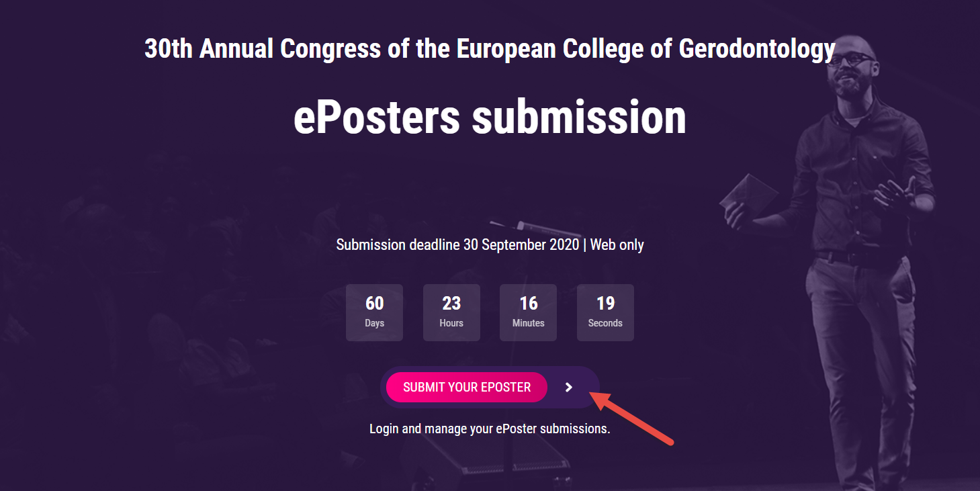The width and height of the screenshot is (980, 491).
Task: Click the chevron arrow beside Submit button
Action: [569, 388]
